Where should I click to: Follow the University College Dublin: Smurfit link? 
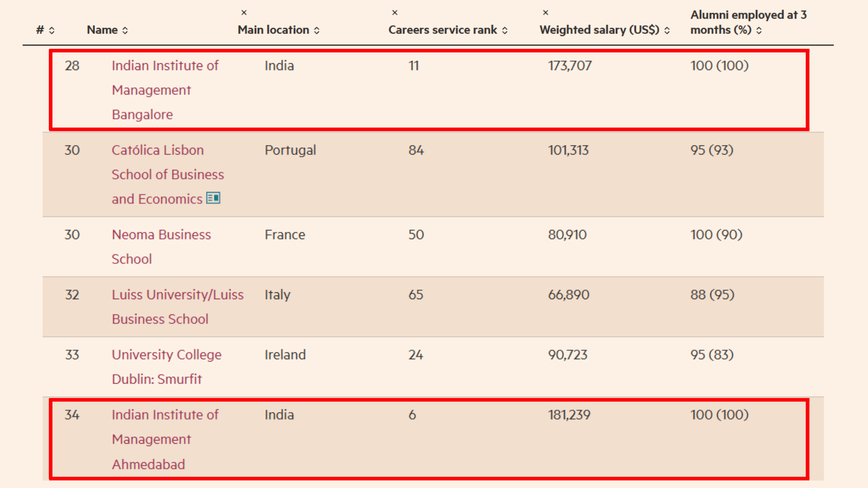point(166,366)
